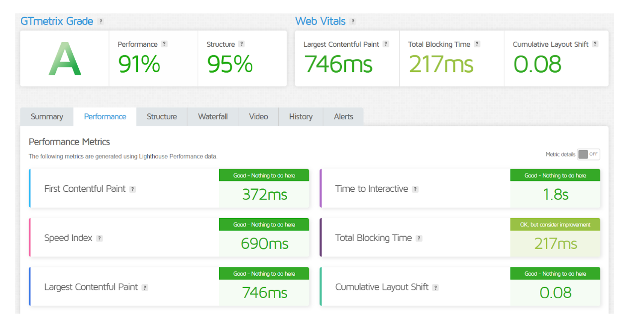This screenshot has height=328, width=644.
Task: Open help icon in Total Blocking Time metric row
Action: click(x=419, y=239)
